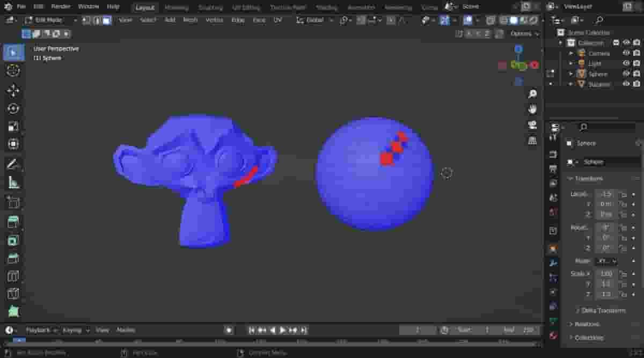Open the Output properties tab icon

[x=553, y=169]
